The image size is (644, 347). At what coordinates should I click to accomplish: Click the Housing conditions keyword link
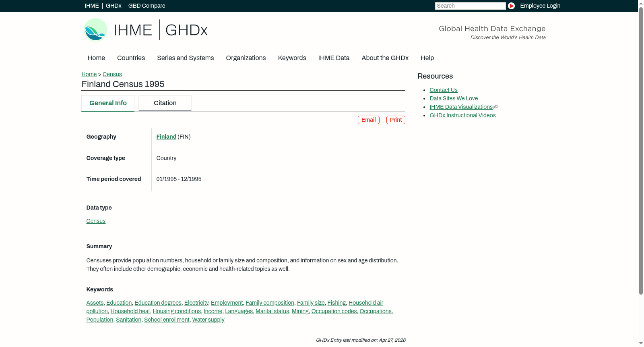click(x=177, y=312)
